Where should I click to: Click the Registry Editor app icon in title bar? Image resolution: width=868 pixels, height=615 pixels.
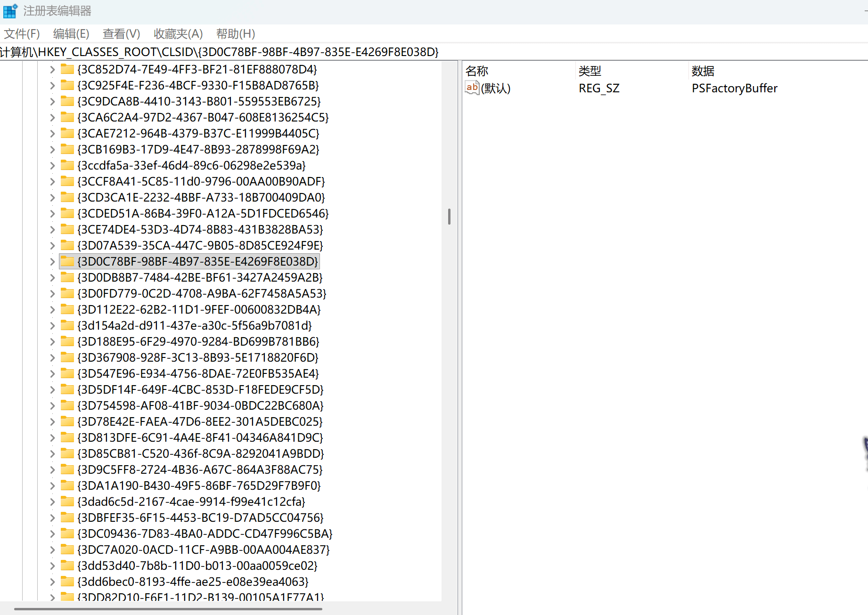(10, 11)
